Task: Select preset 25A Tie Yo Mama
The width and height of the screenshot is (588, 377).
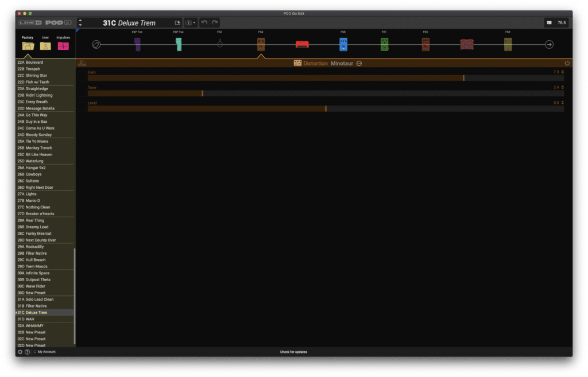Action: click(45, 141)
